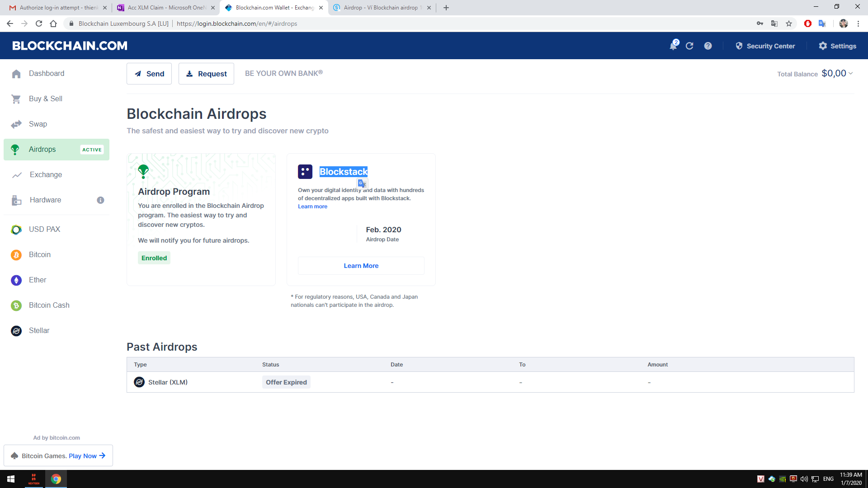Click the Send button
Viewport: 868px width, 488px height.
[149, 74]
